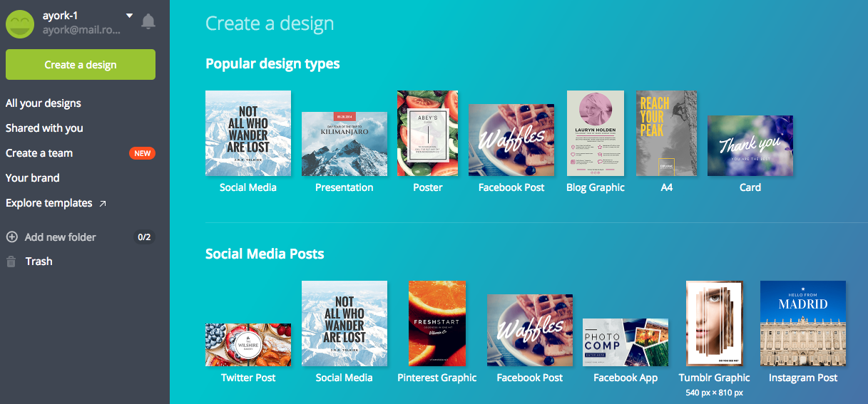Click the NEW badge on Create a team
The image size is (868, 404).
(142, 153)
